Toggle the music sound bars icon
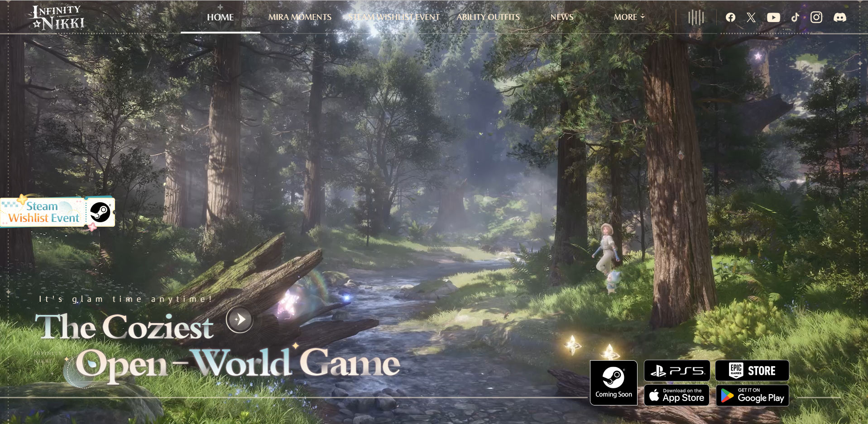 pos(696,18)
